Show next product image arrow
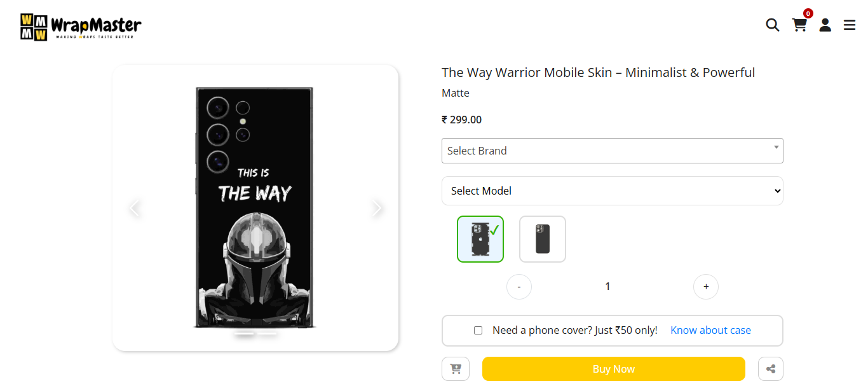 (377, 208)
